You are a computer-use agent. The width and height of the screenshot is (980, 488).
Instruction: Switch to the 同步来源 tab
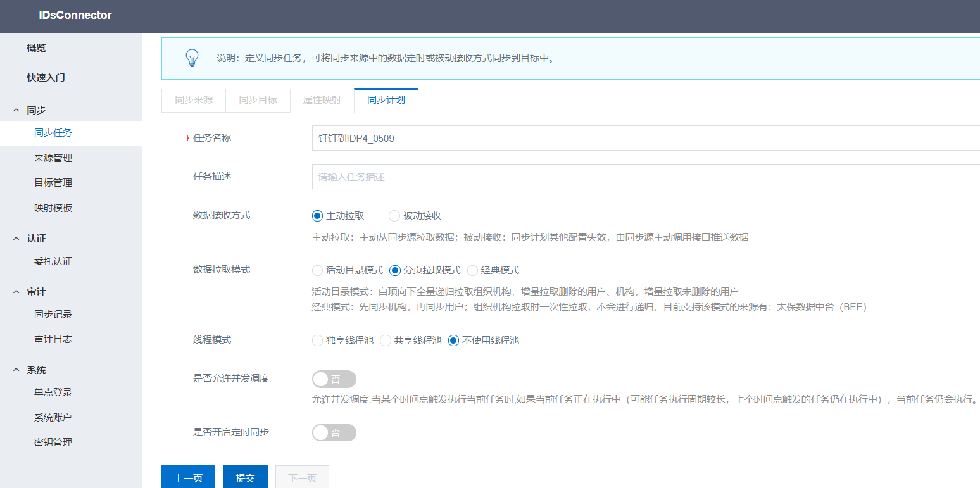coord(194,100)
